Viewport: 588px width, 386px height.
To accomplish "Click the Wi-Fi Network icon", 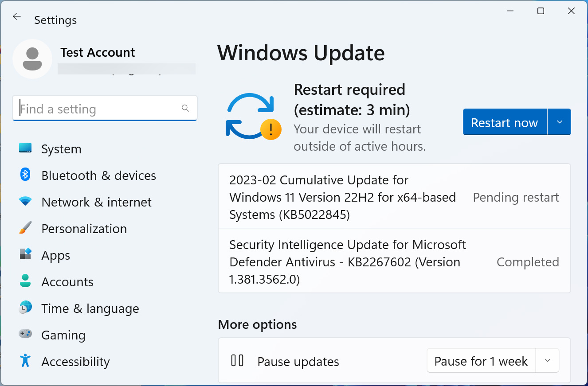I will pos(25,201).
